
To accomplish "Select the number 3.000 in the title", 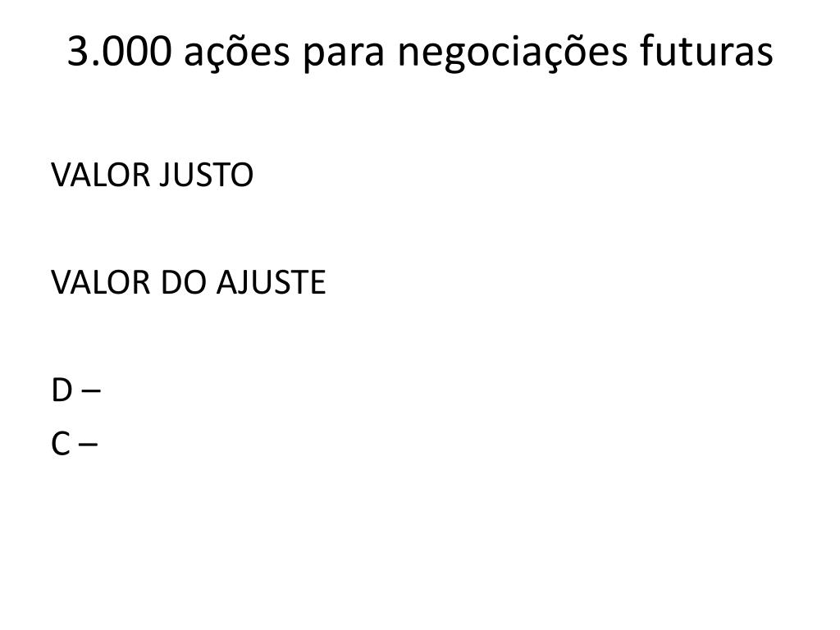I will point(119,52).
